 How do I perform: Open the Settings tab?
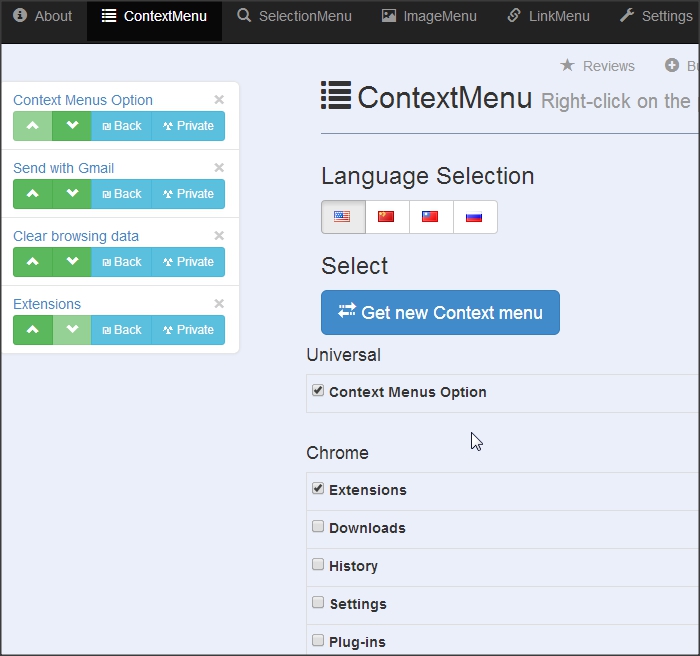pos(656,17)
